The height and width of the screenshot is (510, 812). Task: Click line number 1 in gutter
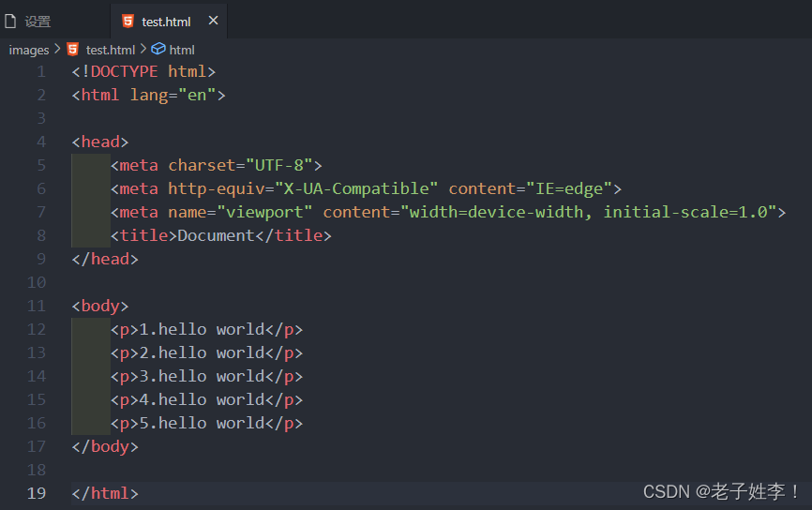(x=41, y=71)
